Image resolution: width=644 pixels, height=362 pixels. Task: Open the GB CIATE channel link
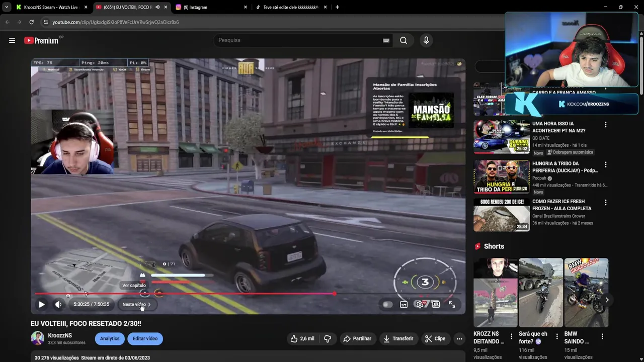click(x=541, y=138)
